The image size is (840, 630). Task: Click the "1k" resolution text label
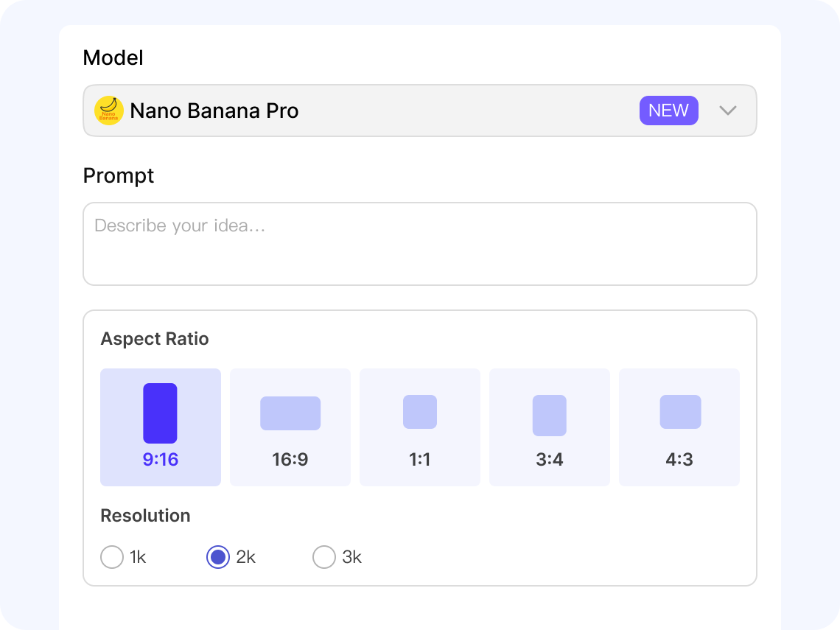pyautogui.click(x=138, y=557)
